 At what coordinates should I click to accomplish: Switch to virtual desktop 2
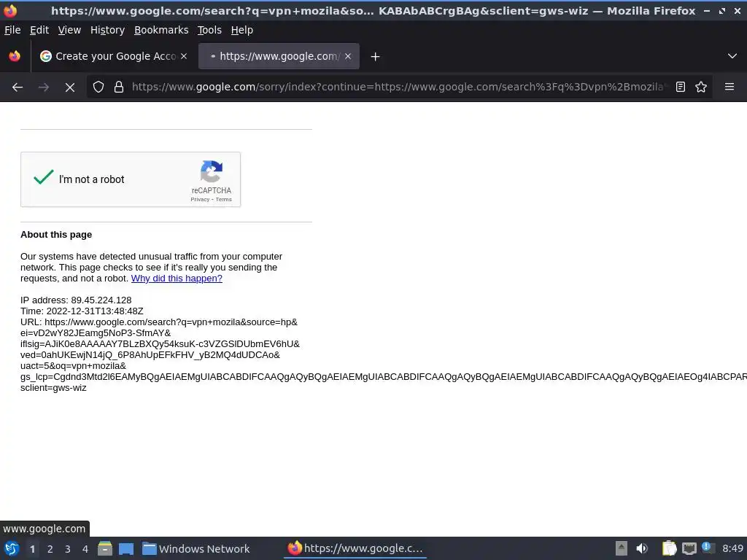50,549
